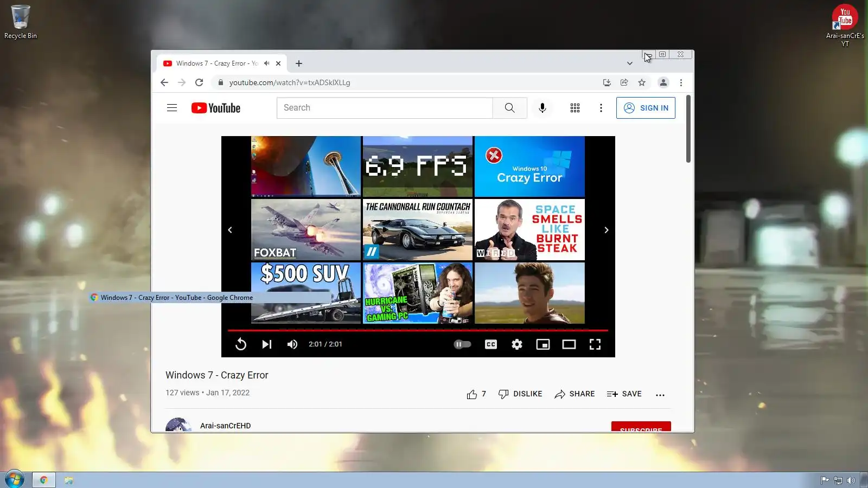This screenshot has height=488, width=868.
Task: Expand the tab search dropdown
Action: click(629, 63)
